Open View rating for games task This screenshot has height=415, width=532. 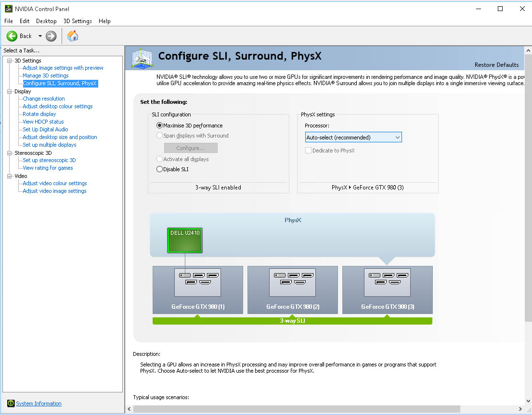tap(48, 168)
